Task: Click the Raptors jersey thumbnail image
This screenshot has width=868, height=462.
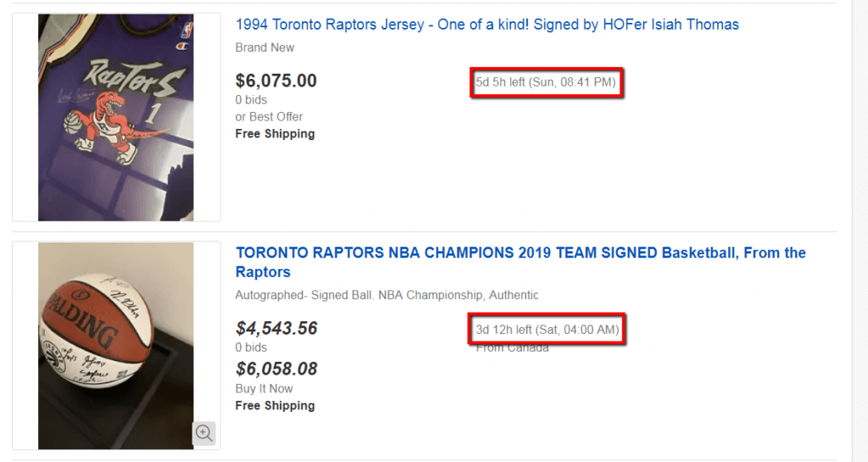Action: pos(115,117)
